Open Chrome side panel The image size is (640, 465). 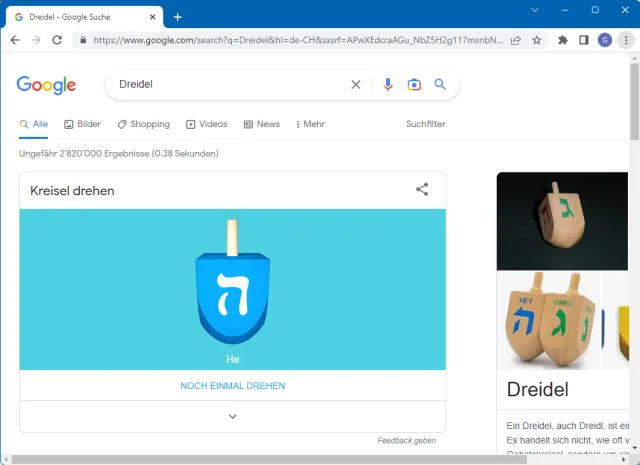pyautogui.click(x=584, y=40)
